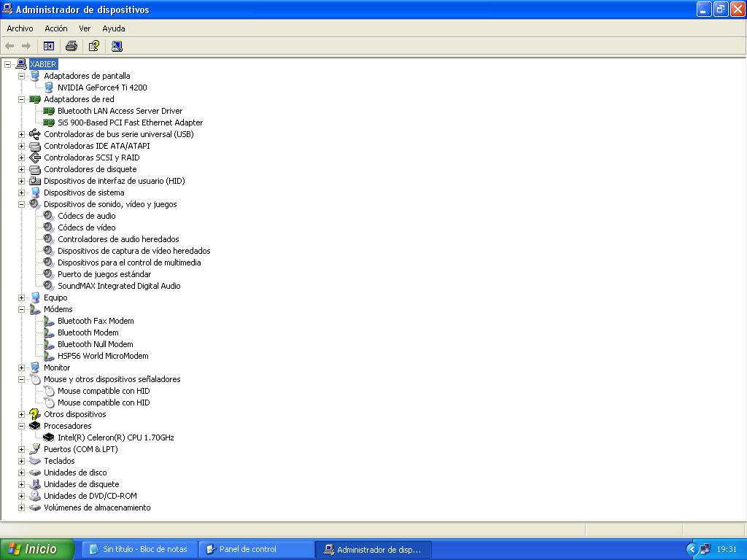Click the scan for hardware changes icon

pos(117,46)
